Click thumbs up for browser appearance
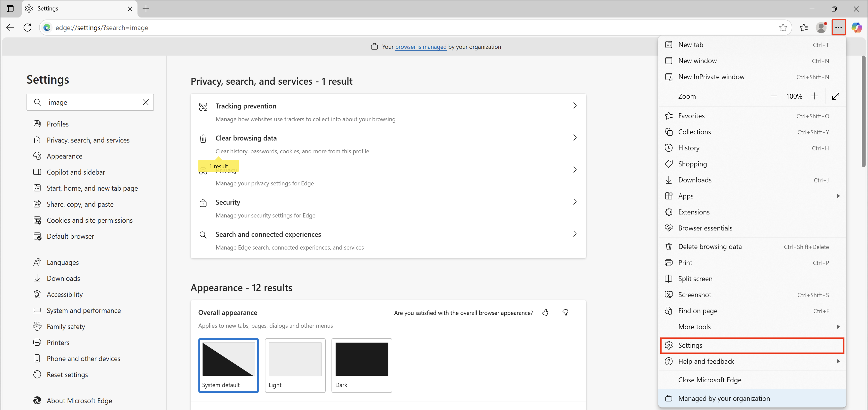This screenshot has width=868, height=410. (x=545, y=313)
